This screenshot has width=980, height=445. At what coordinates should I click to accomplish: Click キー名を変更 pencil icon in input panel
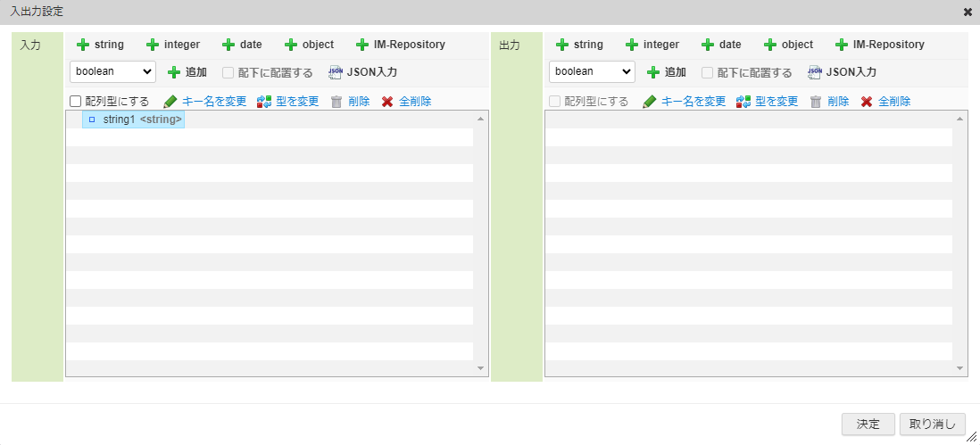click(x=170, y=102)
